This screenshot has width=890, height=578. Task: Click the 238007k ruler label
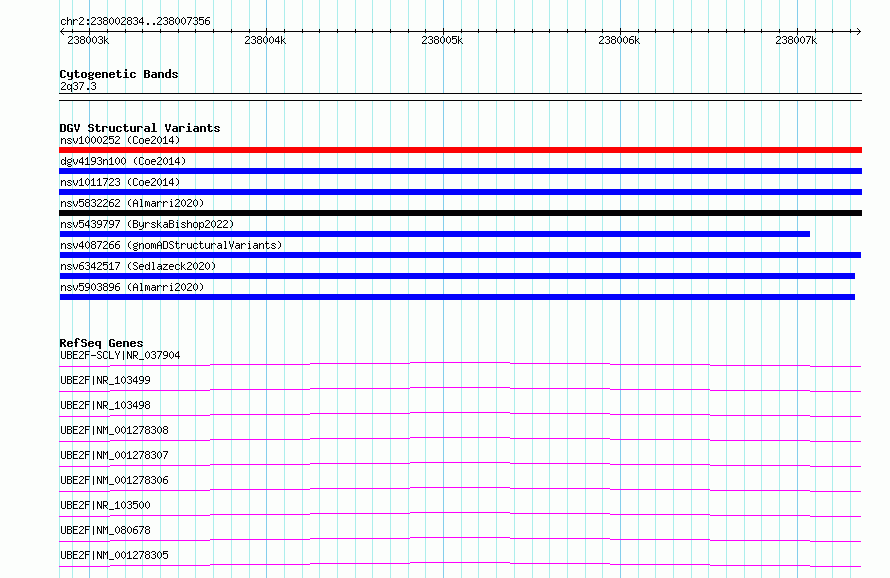click(796, 40)
